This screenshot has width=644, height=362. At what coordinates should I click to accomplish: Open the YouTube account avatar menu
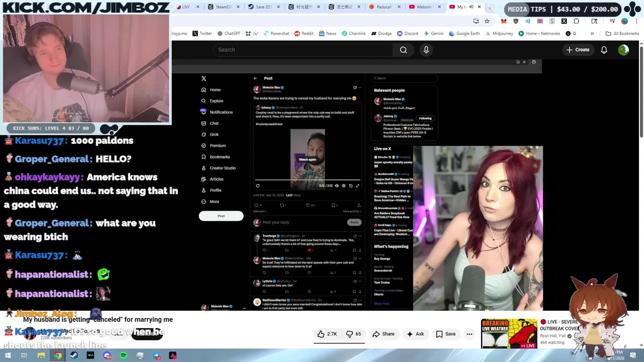[623, 50]
